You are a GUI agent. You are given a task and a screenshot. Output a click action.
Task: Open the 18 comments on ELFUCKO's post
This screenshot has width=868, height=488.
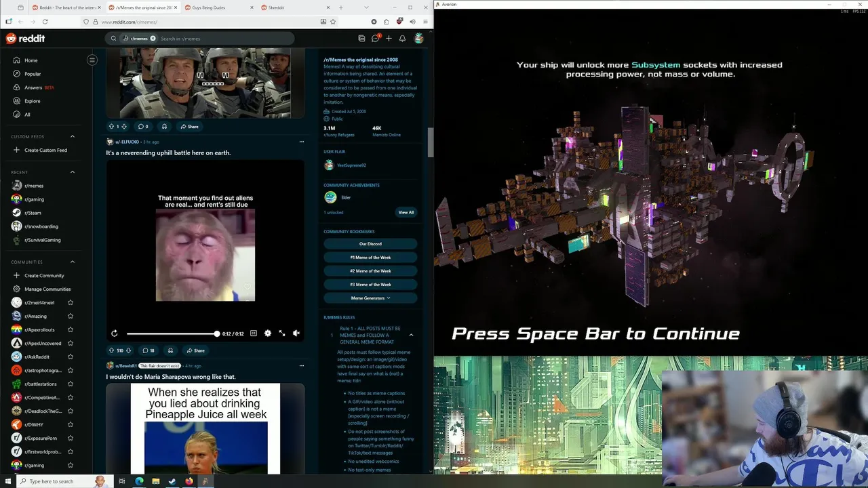click(x=148, y=350)
